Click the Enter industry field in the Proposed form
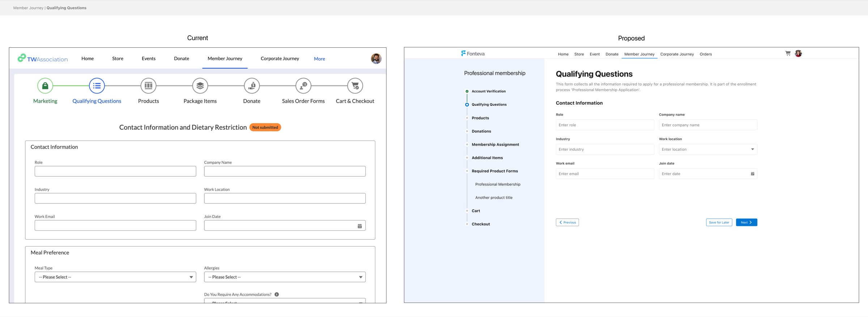This screenshot has height=317, width=868. point(605,149)
